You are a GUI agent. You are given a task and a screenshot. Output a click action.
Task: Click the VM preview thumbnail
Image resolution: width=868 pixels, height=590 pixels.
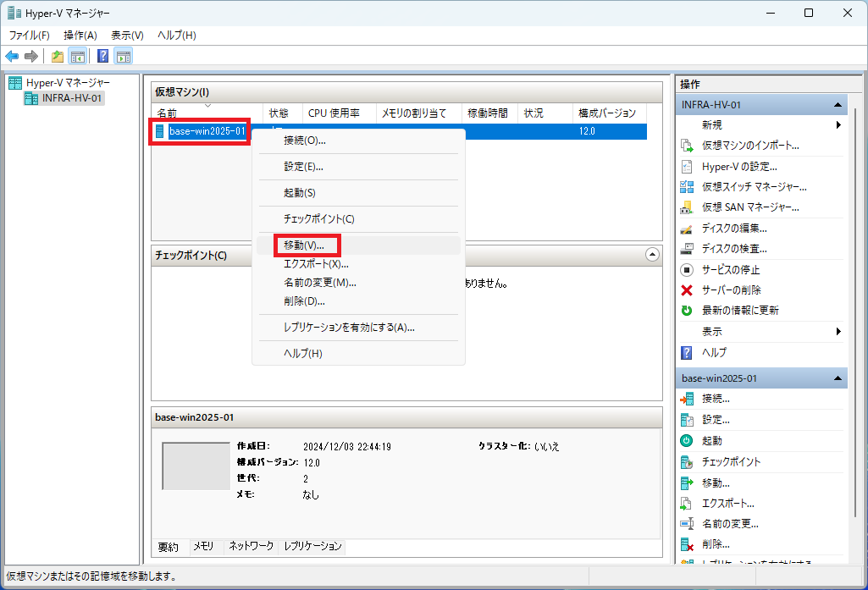pos(196,466)
